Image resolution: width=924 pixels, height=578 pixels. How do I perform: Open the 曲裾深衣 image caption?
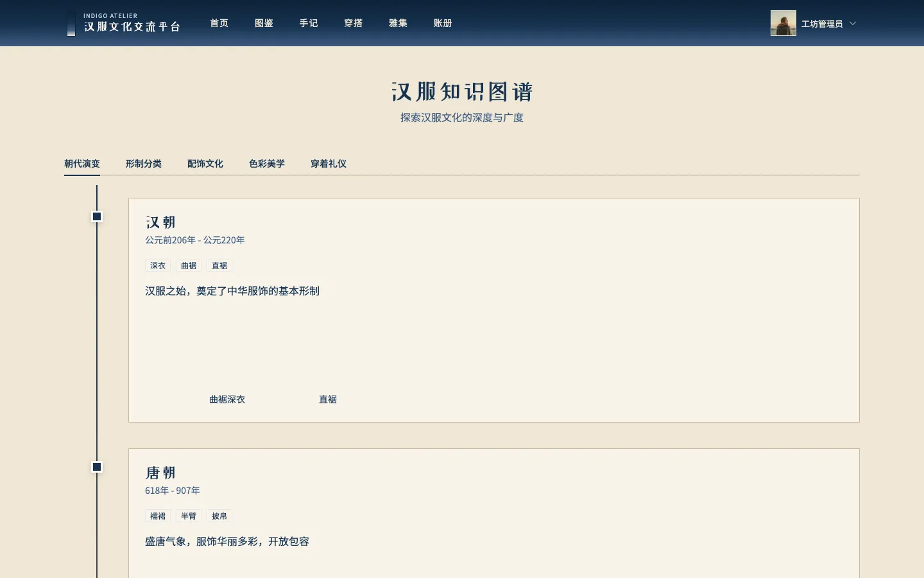pyautogui.click(x=227, y=399)
